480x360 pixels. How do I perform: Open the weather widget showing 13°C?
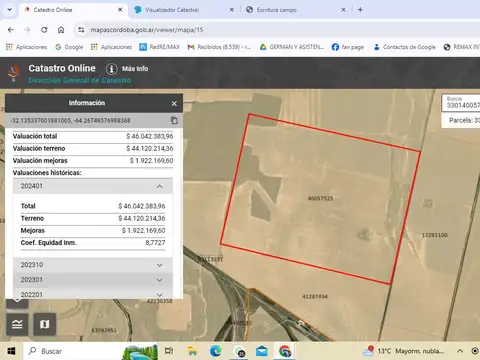point(404,351)
